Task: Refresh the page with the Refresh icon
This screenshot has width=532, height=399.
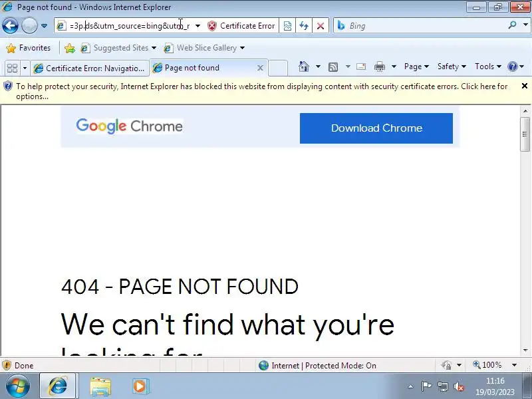Action: [x=304, y=26]
